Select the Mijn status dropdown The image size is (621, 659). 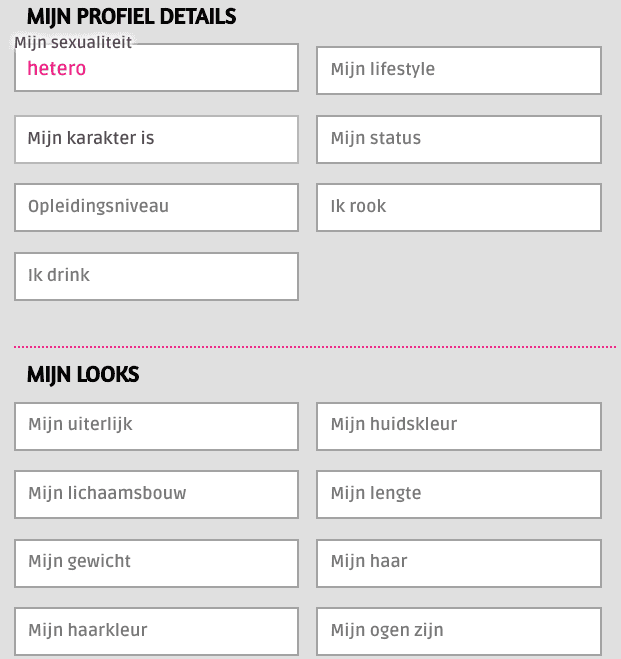coord(459,139)
